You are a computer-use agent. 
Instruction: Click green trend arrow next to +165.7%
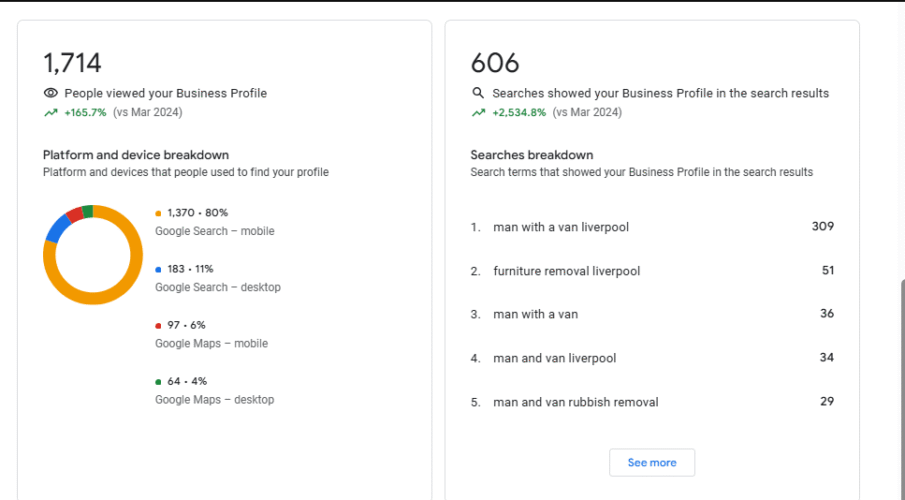[x=50, y=113]
